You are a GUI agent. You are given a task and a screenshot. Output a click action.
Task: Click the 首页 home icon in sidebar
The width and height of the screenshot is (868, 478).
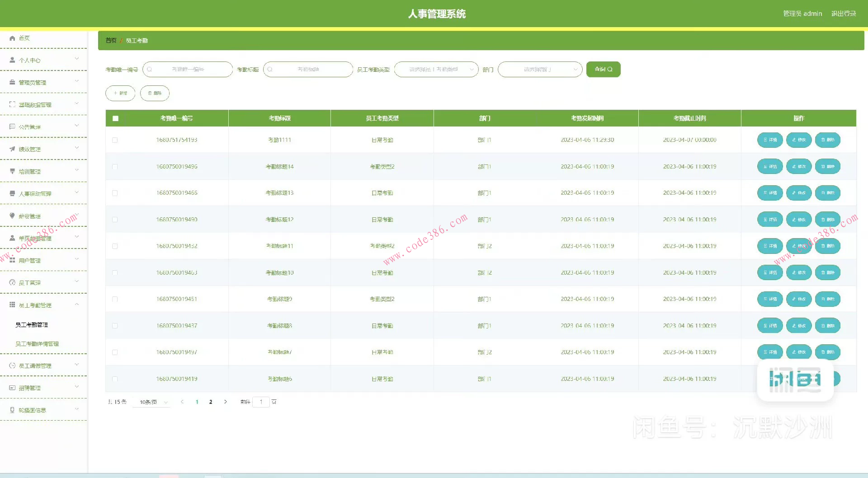tap(12, 38)
